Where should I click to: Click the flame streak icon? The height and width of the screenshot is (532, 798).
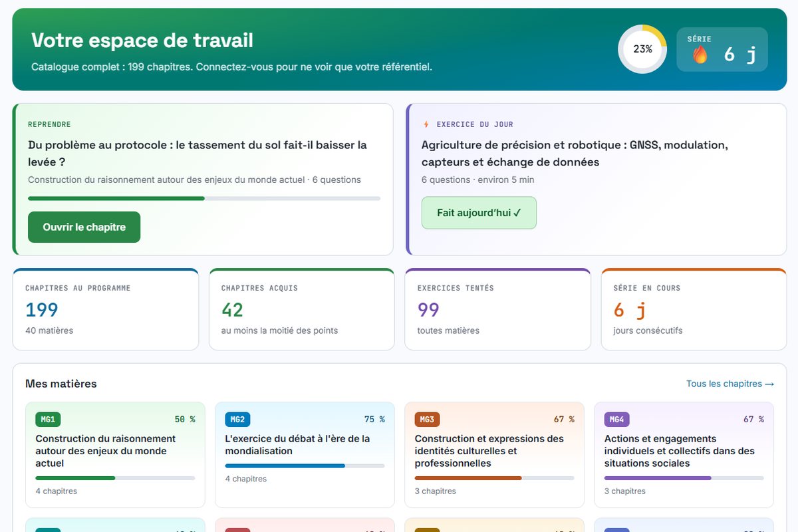(700, 55)
